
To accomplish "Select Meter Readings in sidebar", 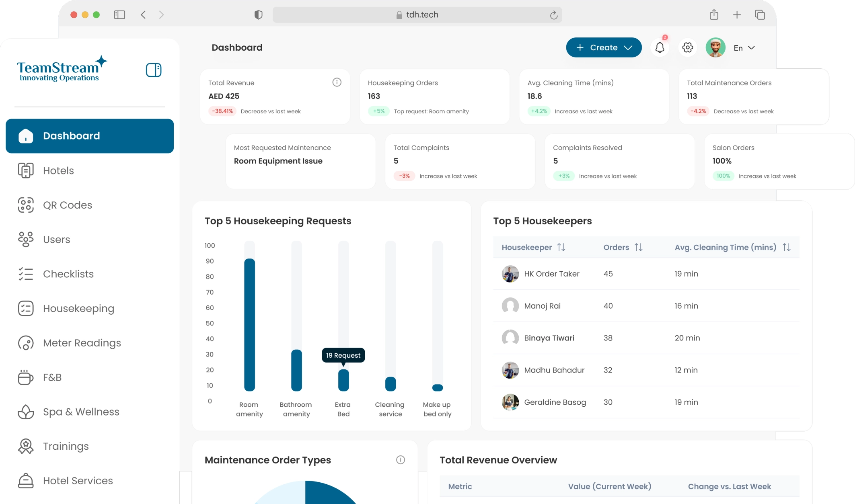I will pyautogui.click(x=82, y=343).
